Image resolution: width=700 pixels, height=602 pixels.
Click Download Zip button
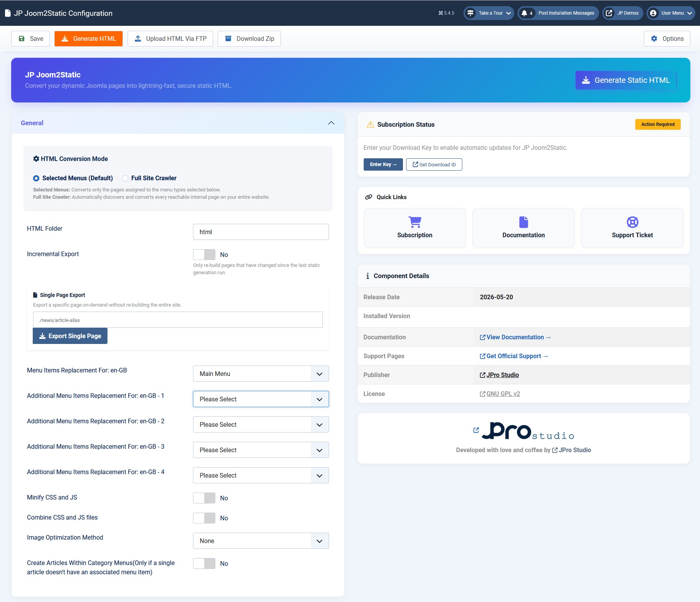pos(249,39)
